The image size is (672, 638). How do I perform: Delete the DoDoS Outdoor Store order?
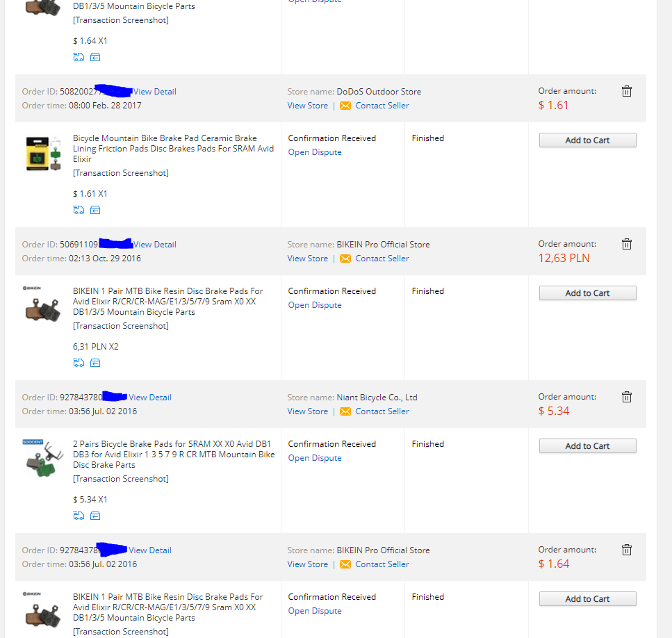click(626, 91)
